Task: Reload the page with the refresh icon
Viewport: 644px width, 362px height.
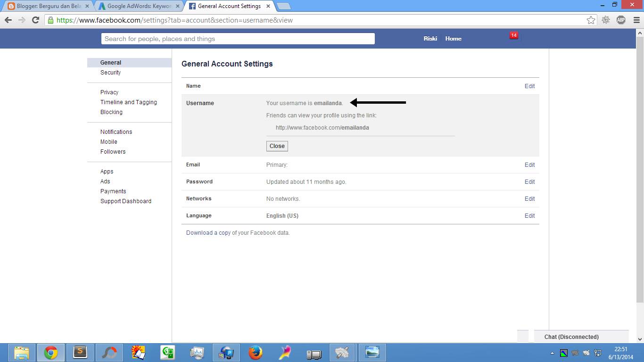Action: pyautogui.click(x=35, y=20)
